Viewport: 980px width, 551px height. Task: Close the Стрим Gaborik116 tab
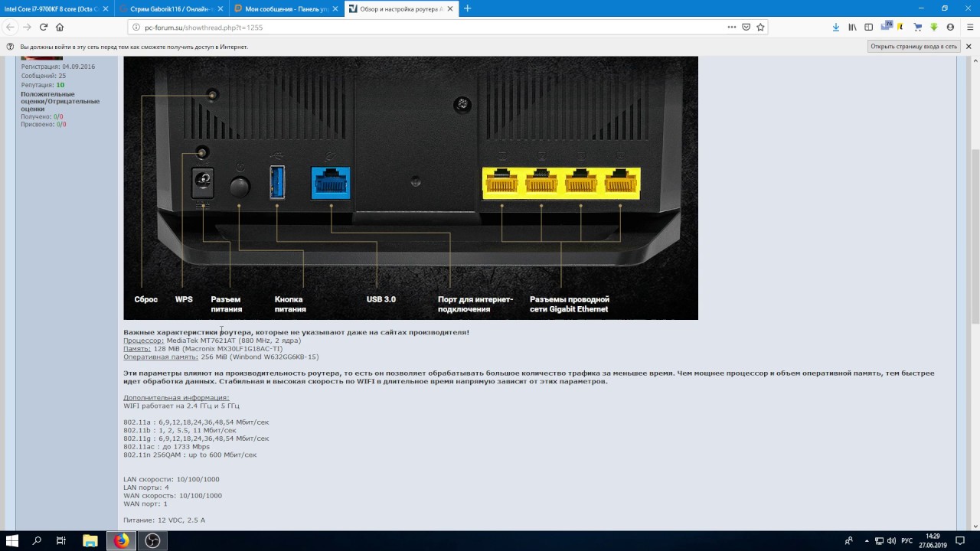pyautogui.click(x=220, y=8)
